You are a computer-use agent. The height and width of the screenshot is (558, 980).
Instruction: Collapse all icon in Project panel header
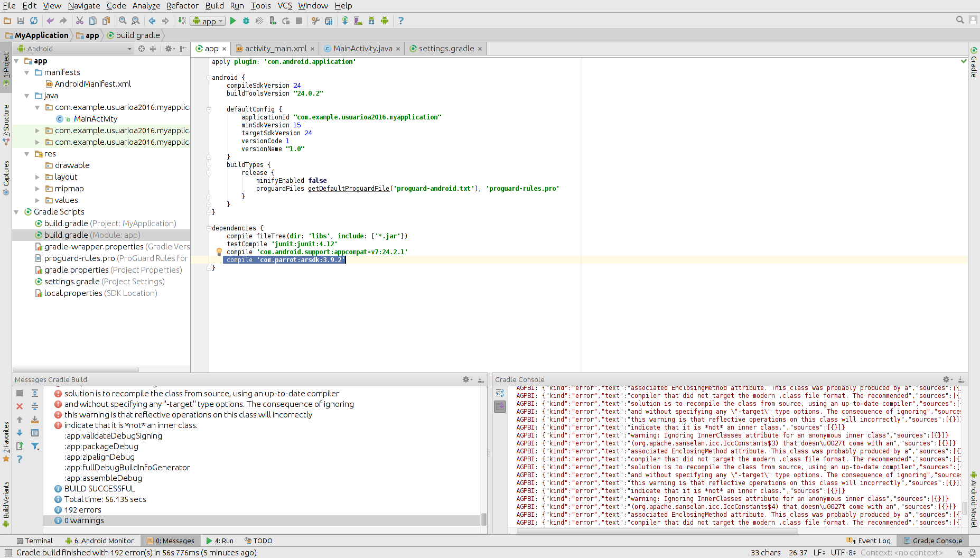(x=153, y=49)
